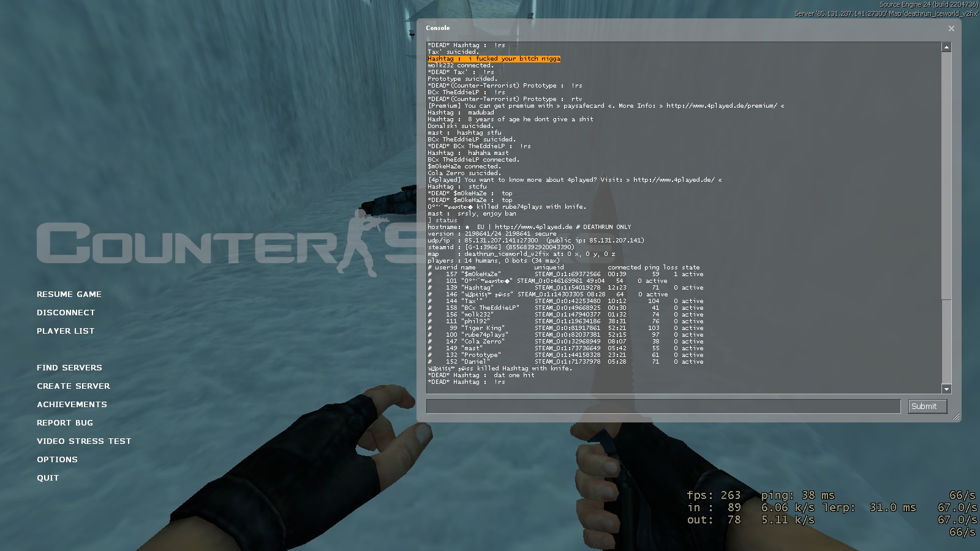Viewport: 980px width, 551px height.
Task: Click console scrollbar down arrow
Action: click(946, 389)
